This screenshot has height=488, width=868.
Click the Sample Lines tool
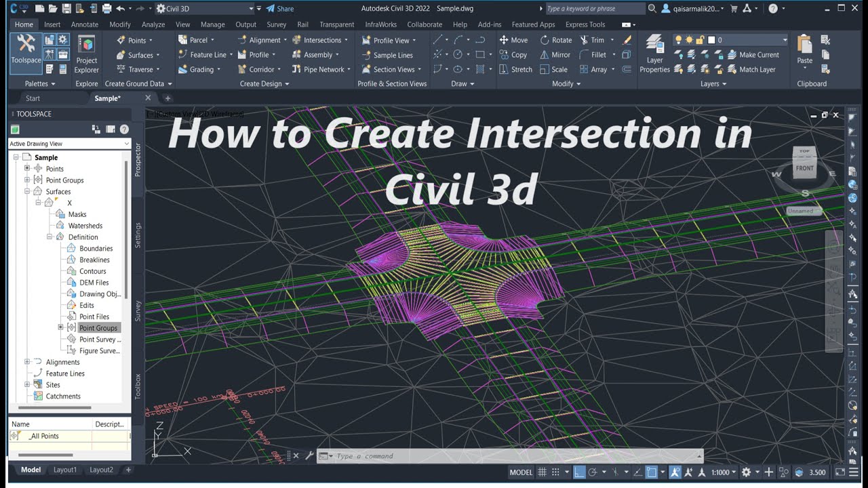pyautogui.click(x=387, y=55)
